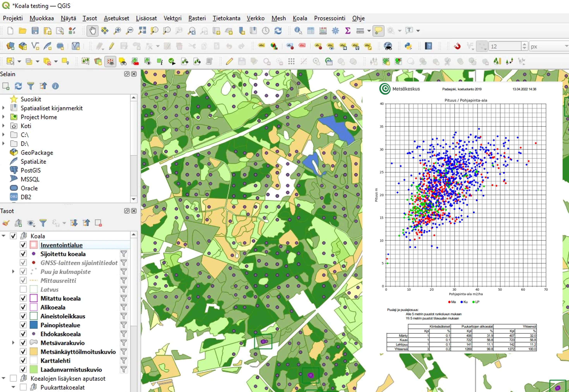Collapse the Koealojen lisäyksen aputasot group

3,378
